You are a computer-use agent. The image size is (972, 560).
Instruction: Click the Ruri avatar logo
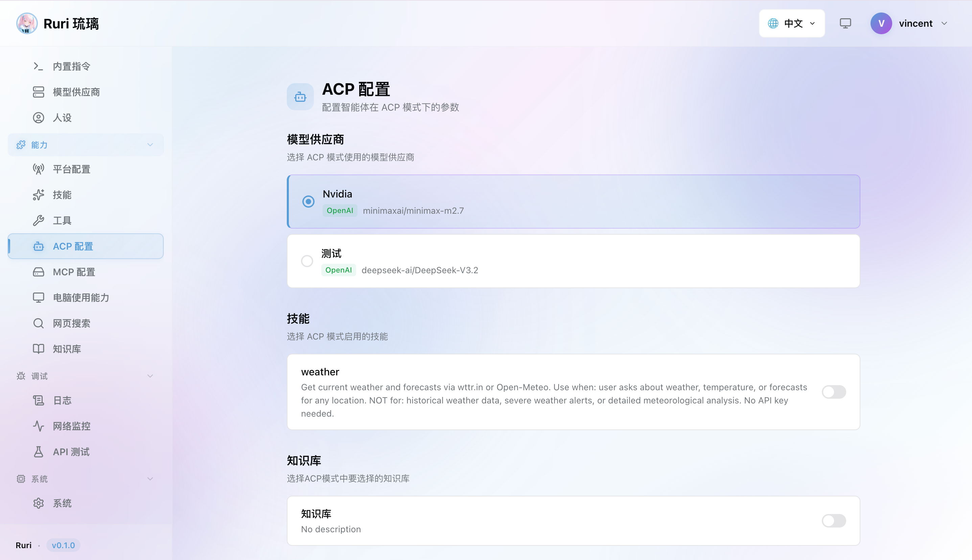point(26,23)
